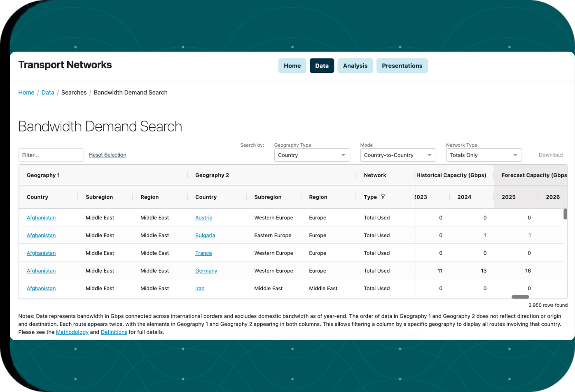Click the 2024 column header
The image size is (575, 392).
[x=464, y=197]
